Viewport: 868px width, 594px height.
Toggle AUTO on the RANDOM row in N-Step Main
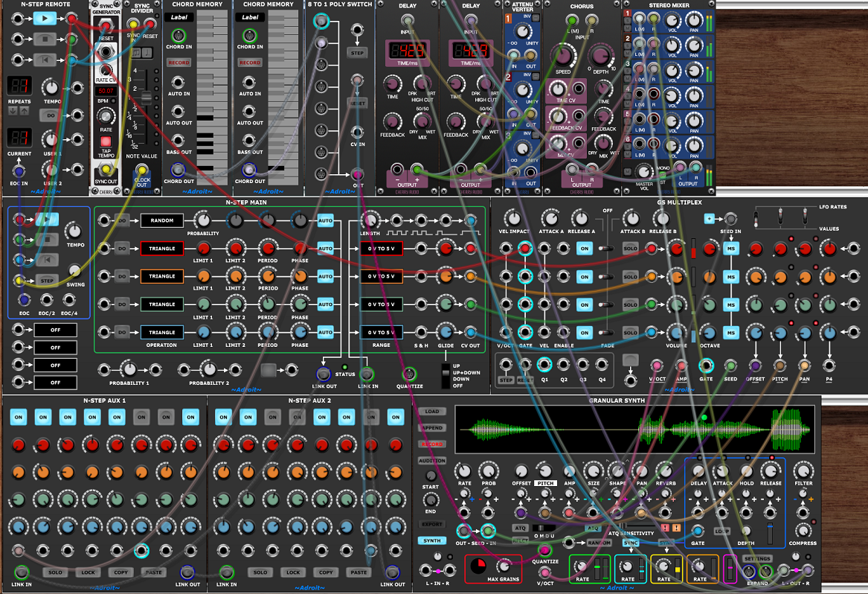(326, 220)
